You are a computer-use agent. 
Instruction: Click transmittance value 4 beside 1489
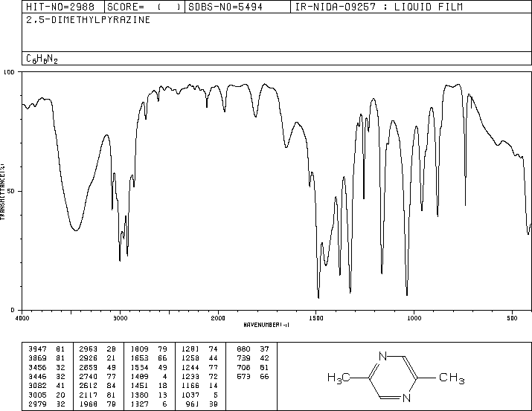(x=165, y=376)
